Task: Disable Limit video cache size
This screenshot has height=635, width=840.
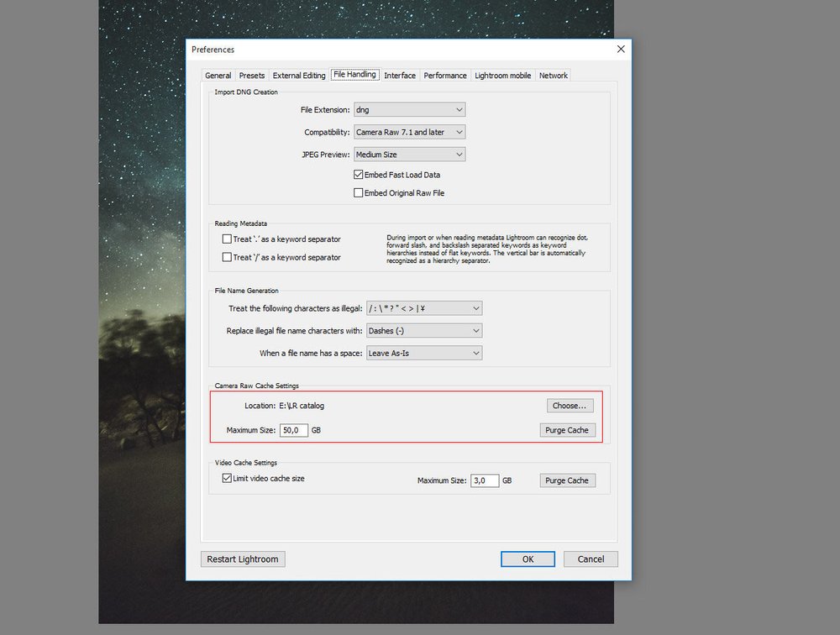Action: coord(226,477)
